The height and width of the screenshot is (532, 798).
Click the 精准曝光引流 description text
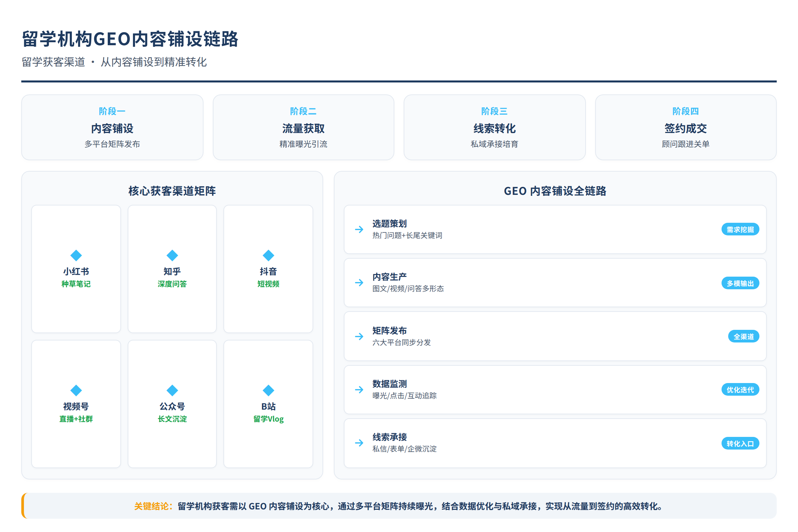coord(303,144)
